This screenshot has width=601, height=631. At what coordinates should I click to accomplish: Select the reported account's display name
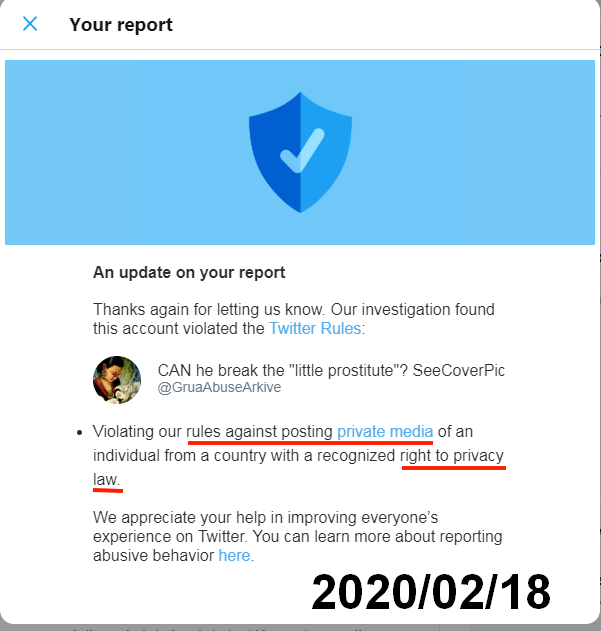(331, 370)
